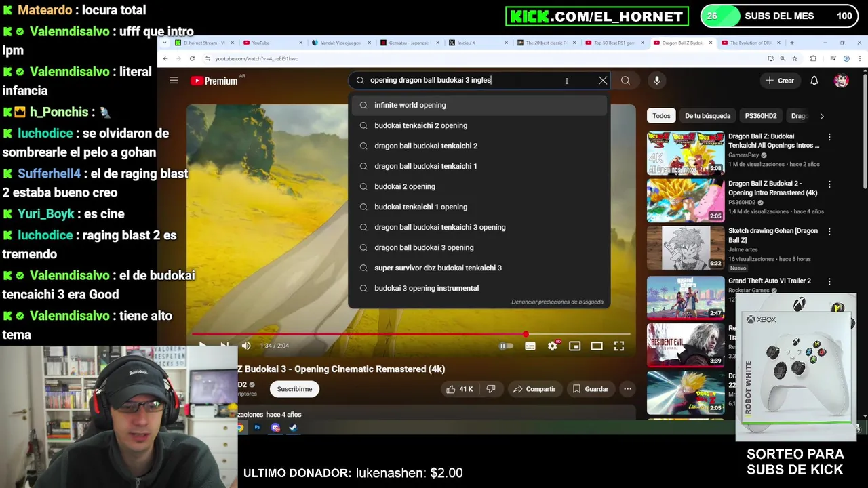Screen dimensions: 868x488
Task: Select the Todos filter chip
Action: 661,116
